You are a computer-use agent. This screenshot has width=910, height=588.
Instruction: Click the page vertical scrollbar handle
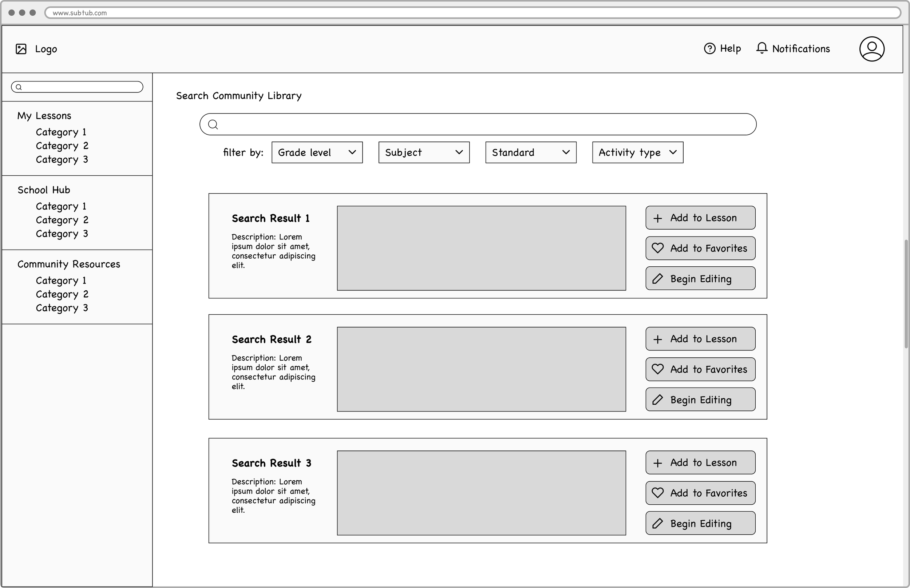906,294
